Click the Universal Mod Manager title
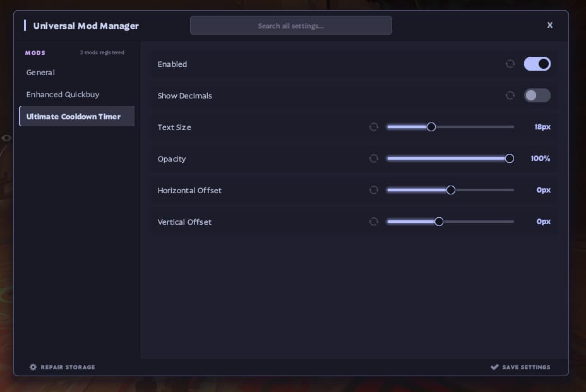Image resolution: width=586 pixels, height=392 pixels. point(86,26)
